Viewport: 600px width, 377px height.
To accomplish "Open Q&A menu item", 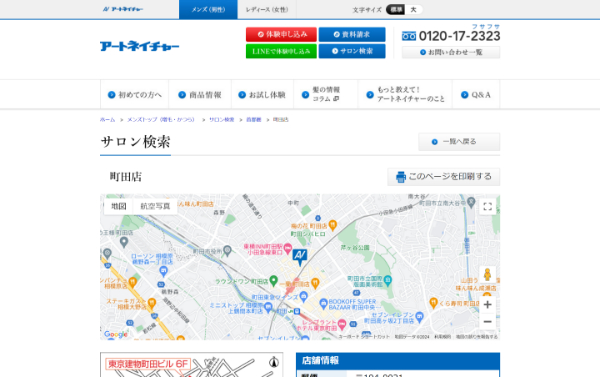I will coord(476,95).
